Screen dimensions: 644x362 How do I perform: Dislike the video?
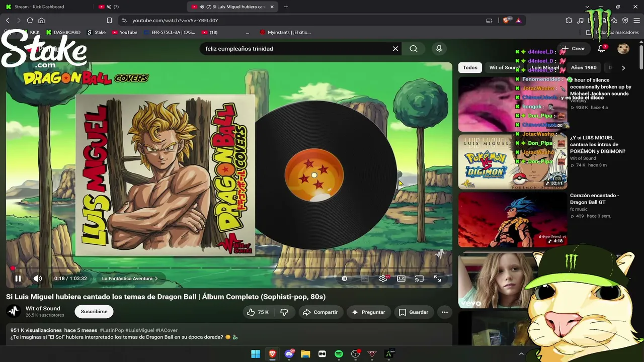point(284,312)
